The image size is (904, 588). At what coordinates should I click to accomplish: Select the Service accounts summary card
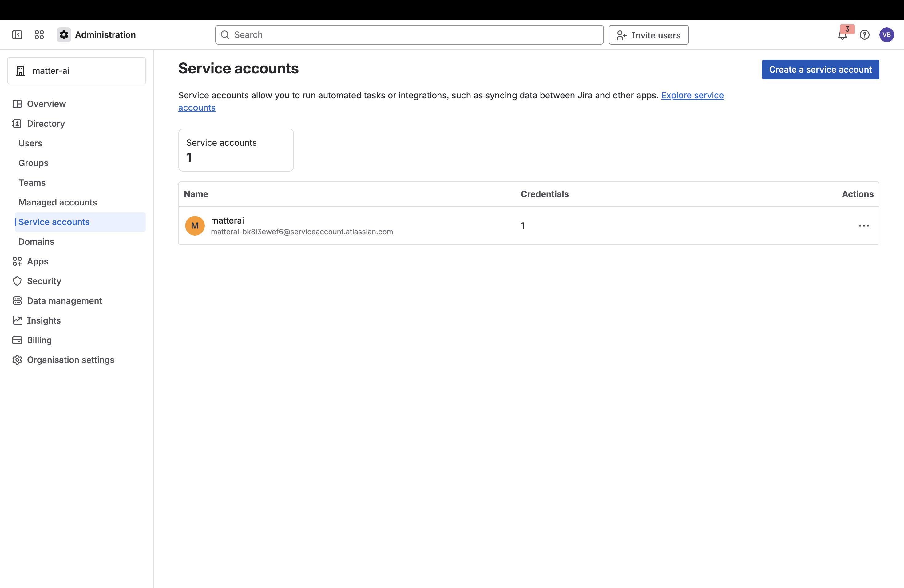click(x=236, y=150)
